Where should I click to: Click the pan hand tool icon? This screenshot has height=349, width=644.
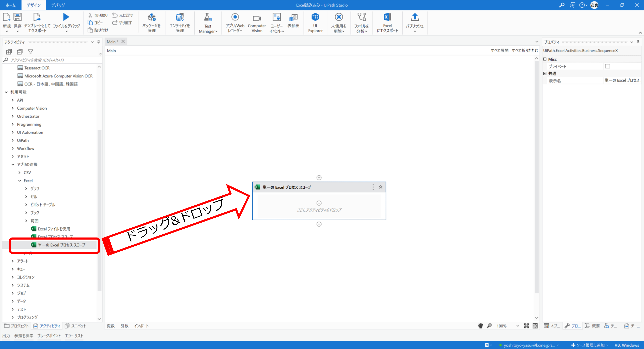click(481, 326)
